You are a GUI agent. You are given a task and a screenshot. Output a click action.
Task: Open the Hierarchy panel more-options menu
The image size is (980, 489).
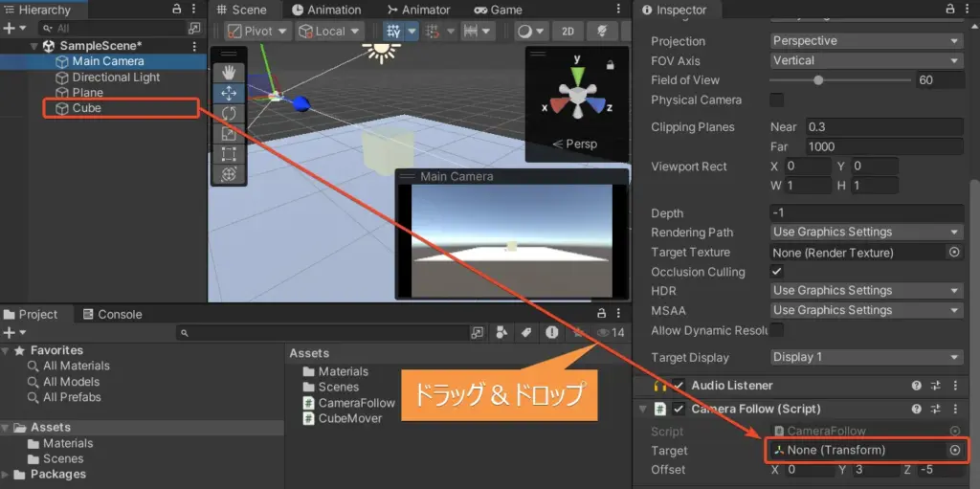tap(194, 10)
